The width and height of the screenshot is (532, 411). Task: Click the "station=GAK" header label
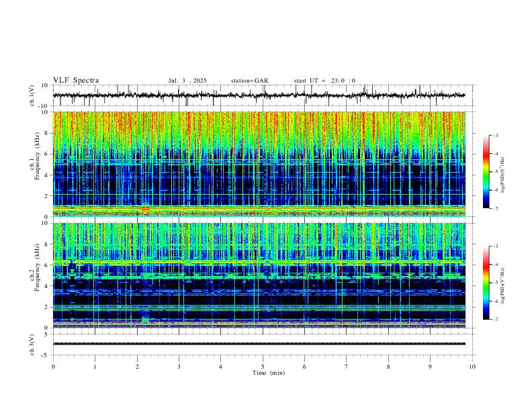click(249, 81)
